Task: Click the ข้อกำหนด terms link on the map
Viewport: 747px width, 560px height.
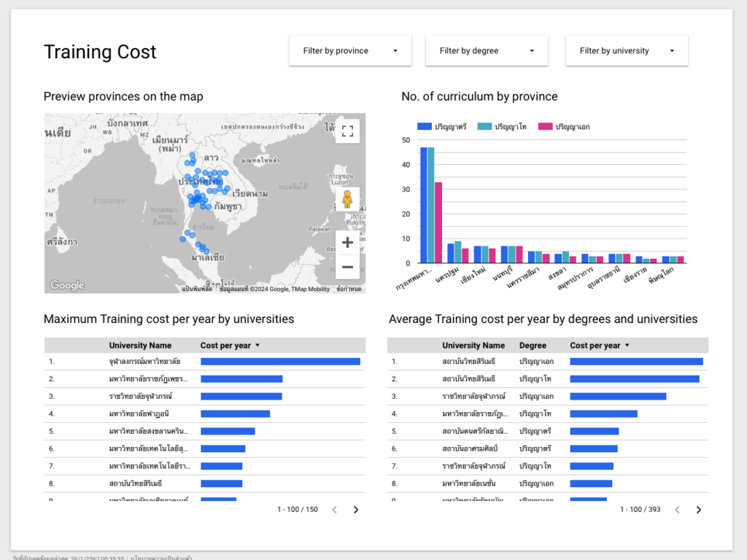Action: (x=349, y=289)
